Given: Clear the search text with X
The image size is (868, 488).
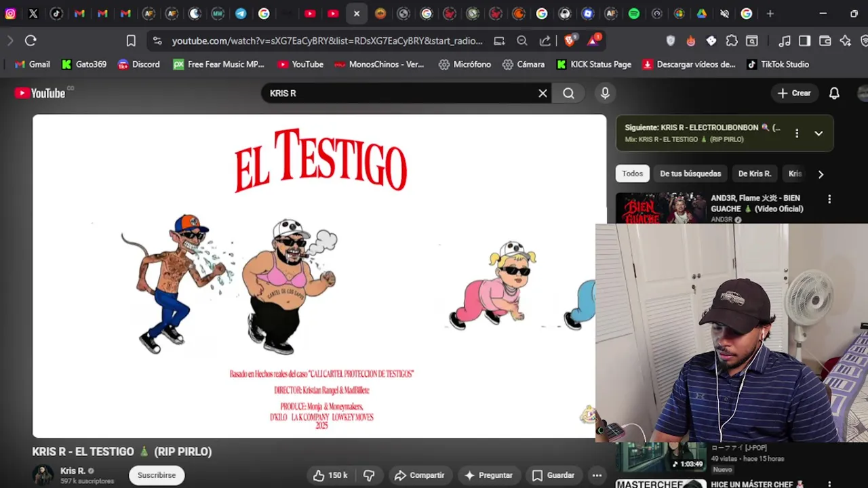Looking at the screenshot, I should coord(542,93).
